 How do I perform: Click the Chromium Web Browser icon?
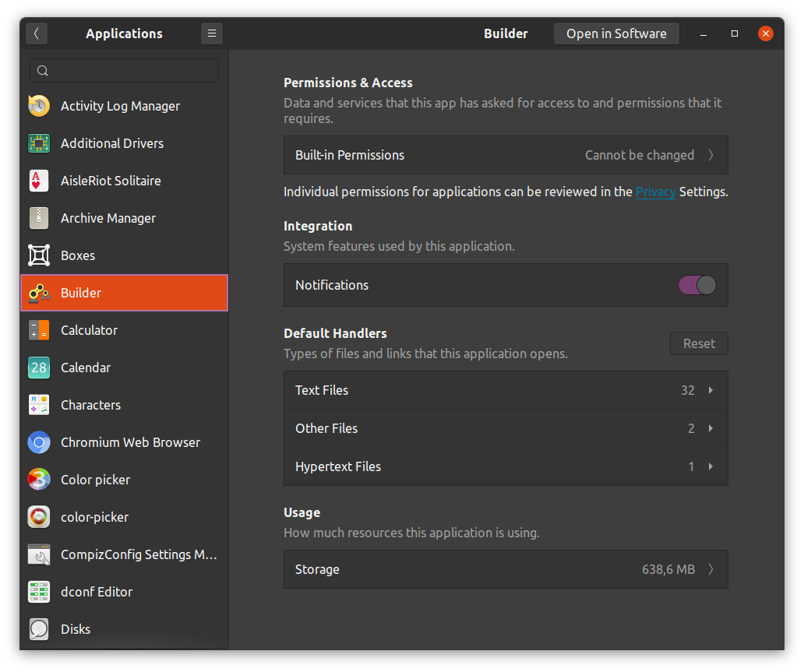click(x=39, y=443)
